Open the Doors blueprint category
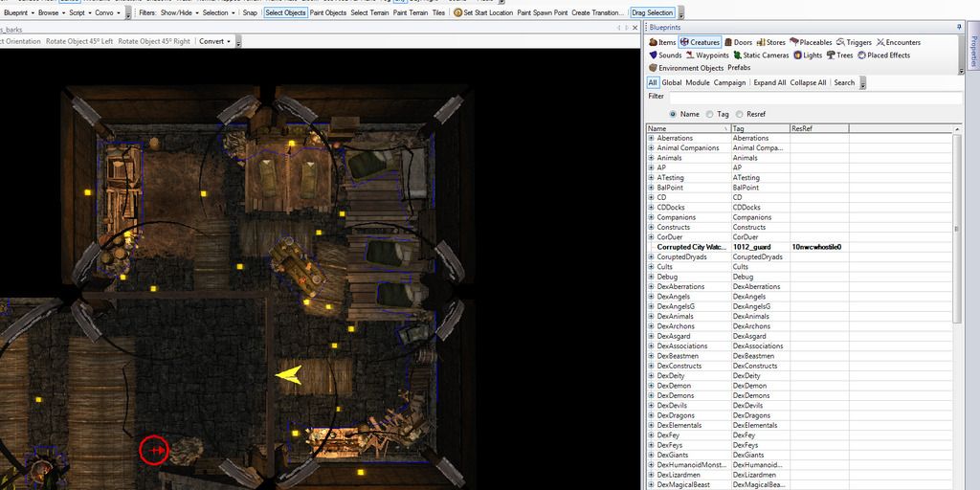Viewport: 980px width, 490px height. point(738,42)
